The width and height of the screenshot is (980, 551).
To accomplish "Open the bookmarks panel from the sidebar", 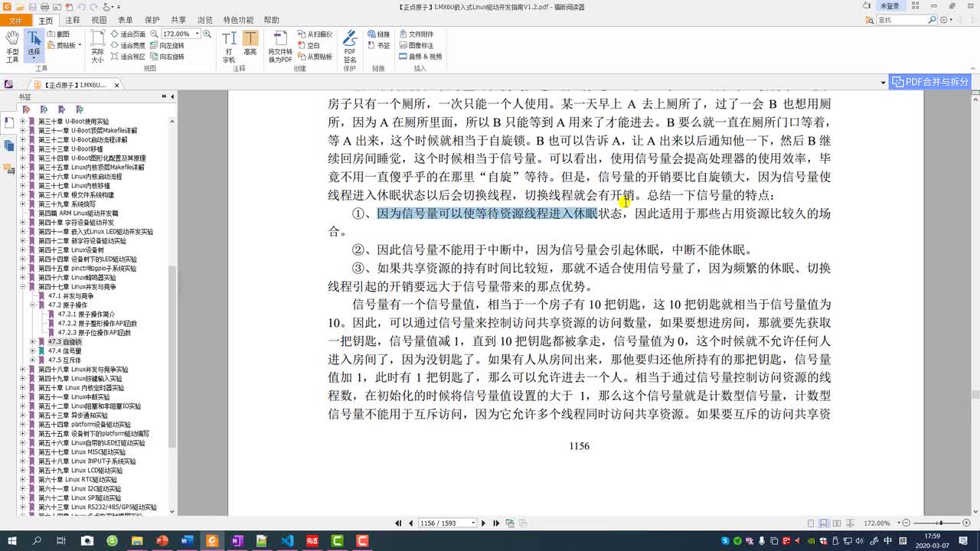I will [8, 122].
